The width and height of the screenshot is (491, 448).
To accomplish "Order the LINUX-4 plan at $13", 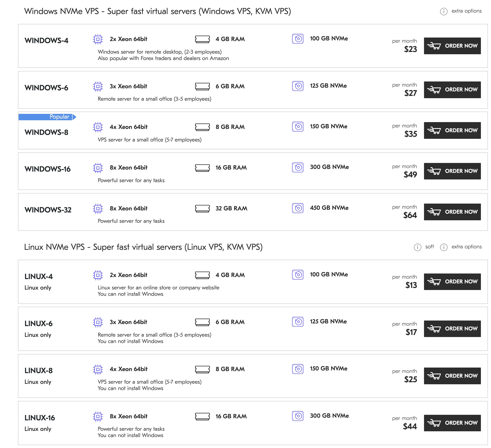I will 452,282.
